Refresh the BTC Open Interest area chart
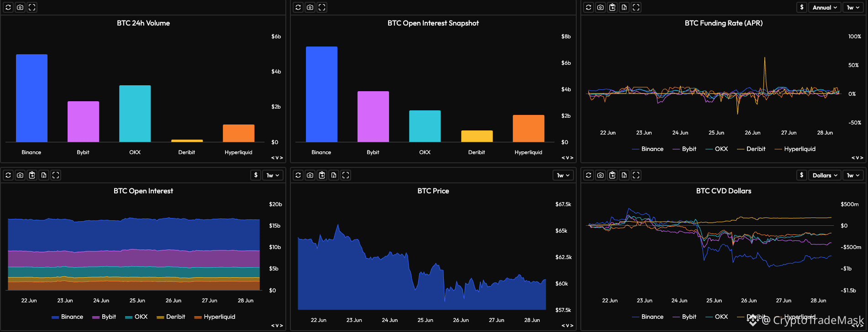868x332 pixels. (8, 175)
